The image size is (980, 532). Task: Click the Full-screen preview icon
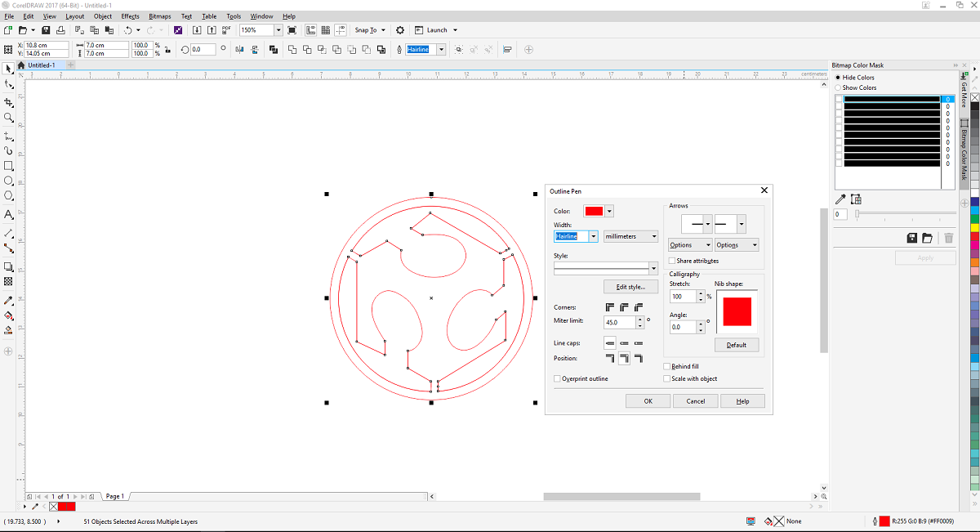point(292,30)
